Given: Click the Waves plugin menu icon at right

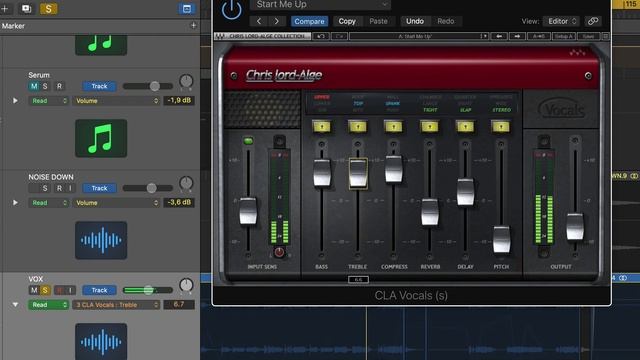Looking at the screenshot, I should click(x=606, y=36).
